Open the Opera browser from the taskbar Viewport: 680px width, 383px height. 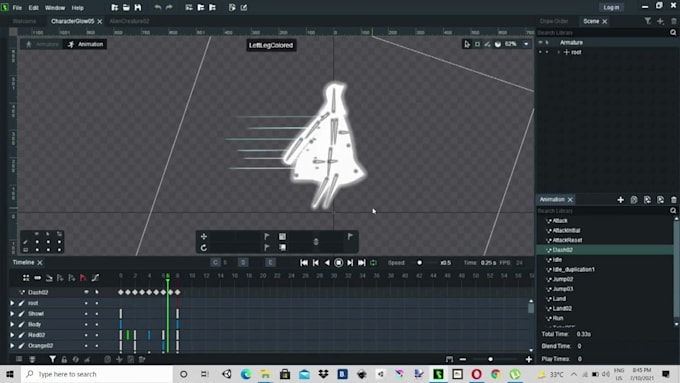[x=476, y=374]
